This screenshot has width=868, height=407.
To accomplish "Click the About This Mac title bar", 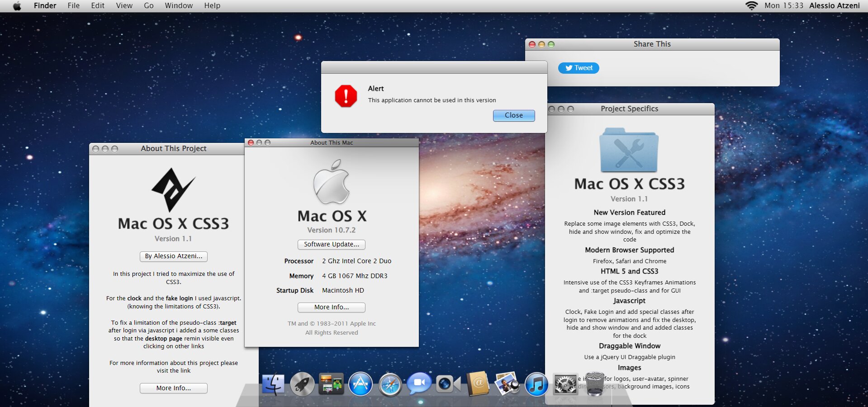I will click(332, 142).
